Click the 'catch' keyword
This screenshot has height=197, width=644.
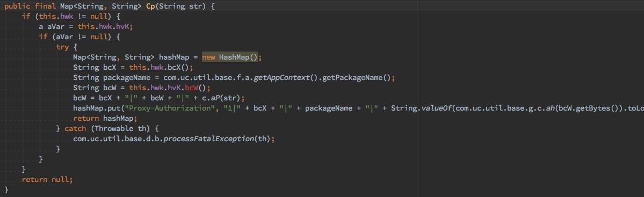coord(75,129)
